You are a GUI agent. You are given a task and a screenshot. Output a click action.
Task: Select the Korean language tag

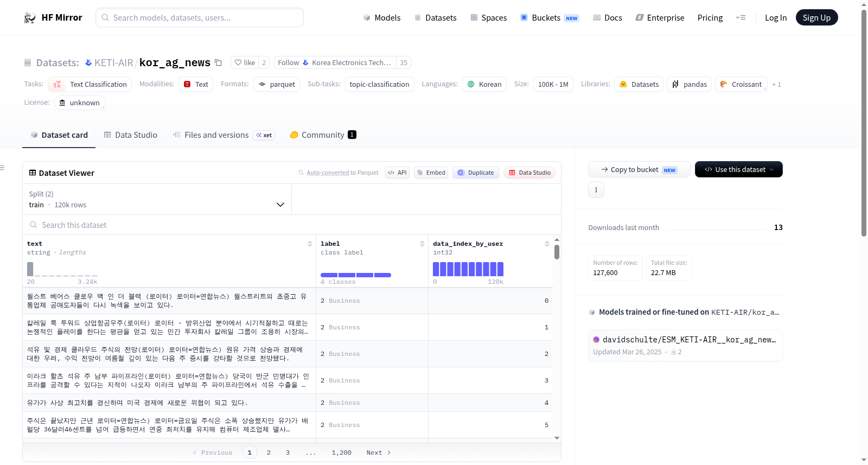484,84
